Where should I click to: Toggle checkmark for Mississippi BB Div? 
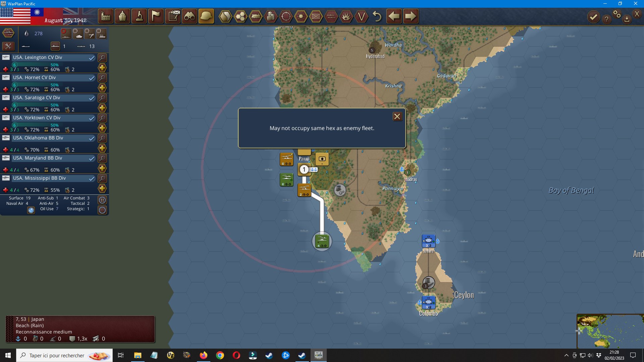point(92,179)
